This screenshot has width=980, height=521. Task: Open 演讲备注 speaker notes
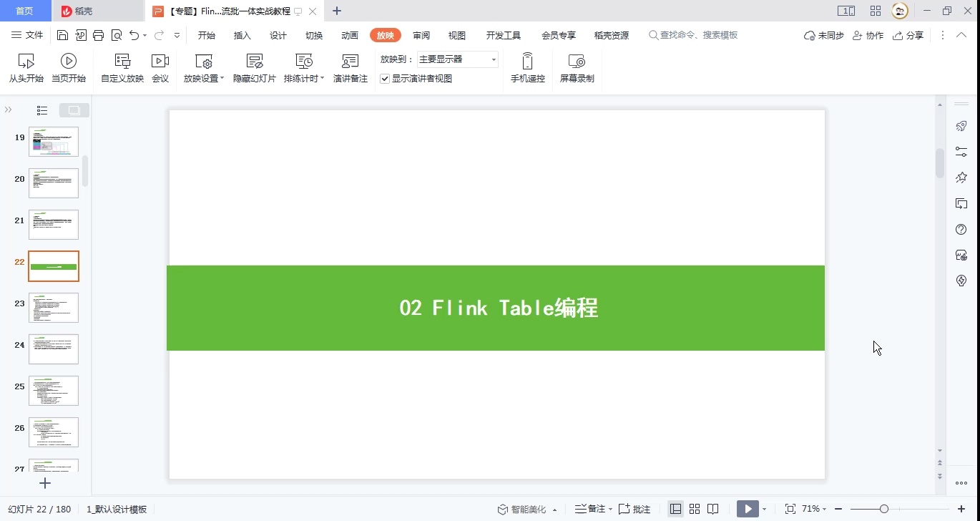(350, 67)
